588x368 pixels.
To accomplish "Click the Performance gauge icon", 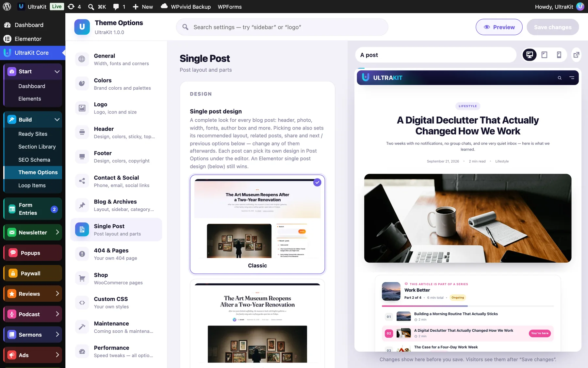I will (x=82, y=351).
